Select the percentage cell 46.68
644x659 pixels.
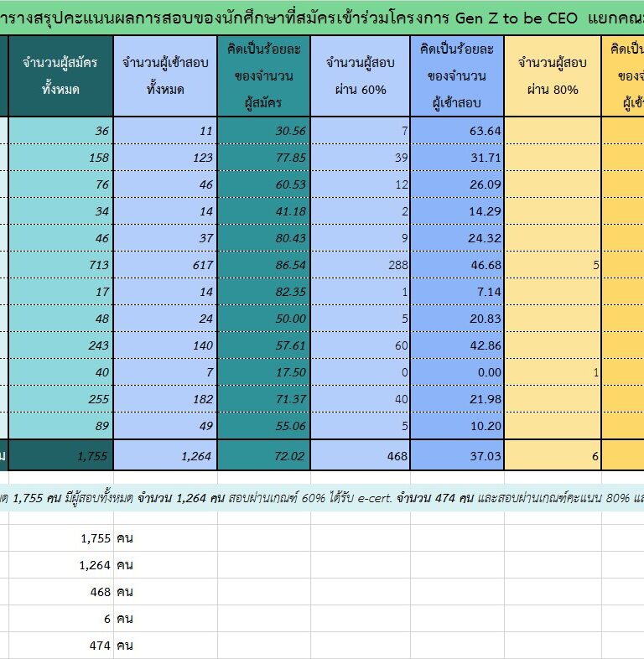point(457,265)
